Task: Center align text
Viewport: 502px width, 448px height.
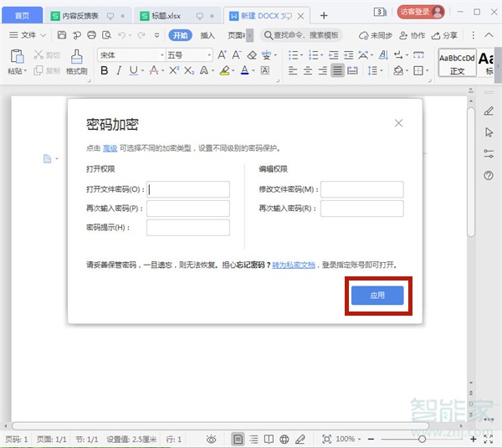Action: [308, 70]
